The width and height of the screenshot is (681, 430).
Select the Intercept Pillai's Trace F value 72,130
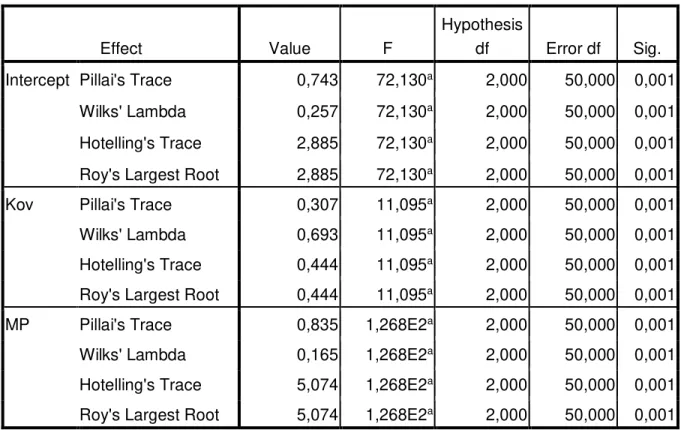click(404, 80)
